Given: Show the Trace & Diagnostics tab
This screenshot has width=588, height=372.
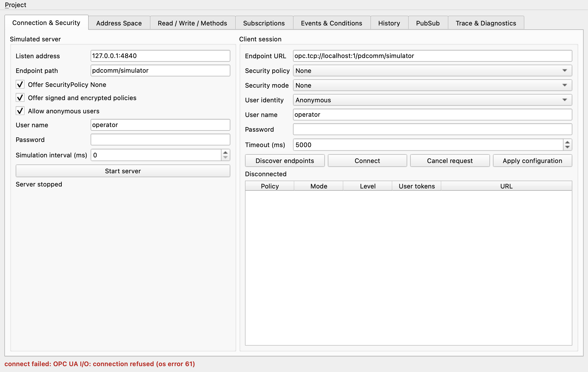Looking at the screenshot, I should coord(486,23).
